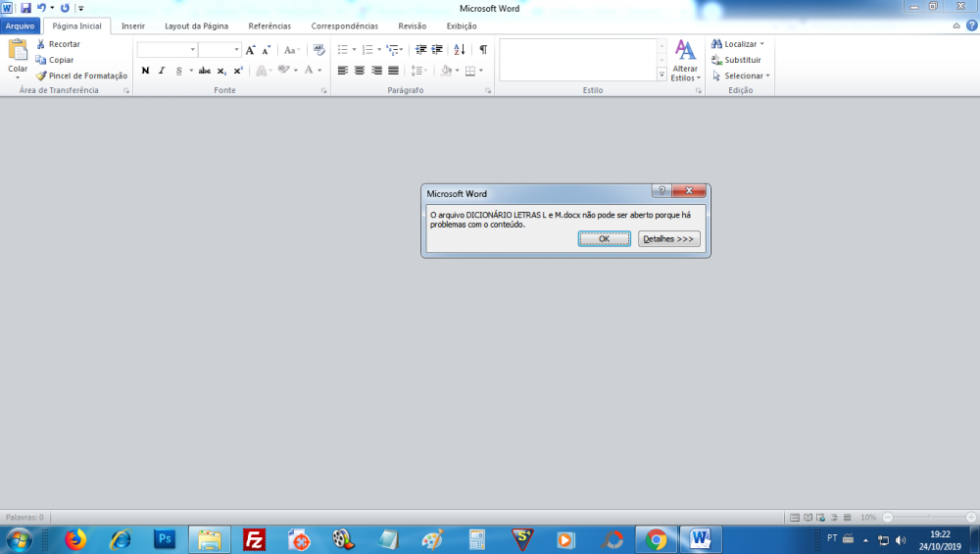
Task: Open Google Chrome from the taskbar
Action: (657, 539)
